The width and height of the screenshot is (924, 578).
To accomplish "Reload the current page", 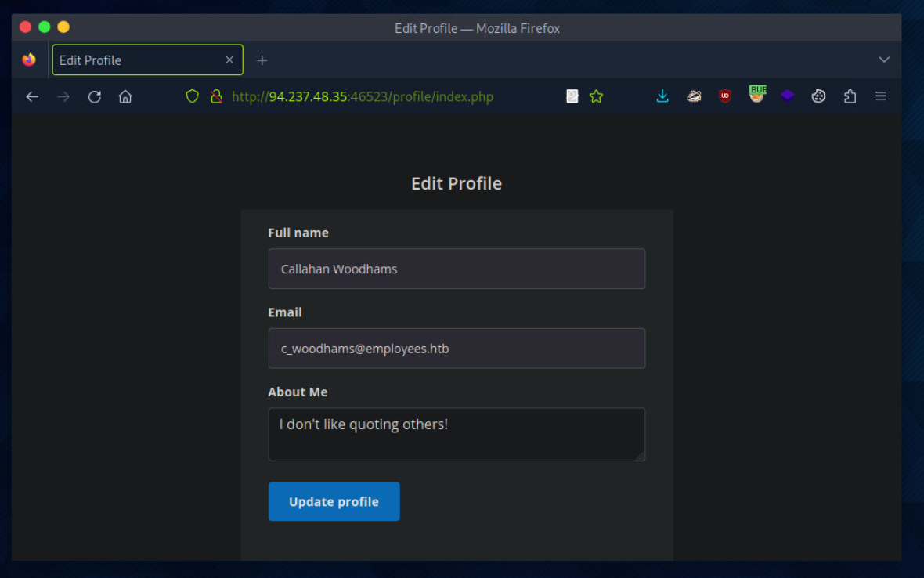I will pyautogui.click(x=95, y=96).
